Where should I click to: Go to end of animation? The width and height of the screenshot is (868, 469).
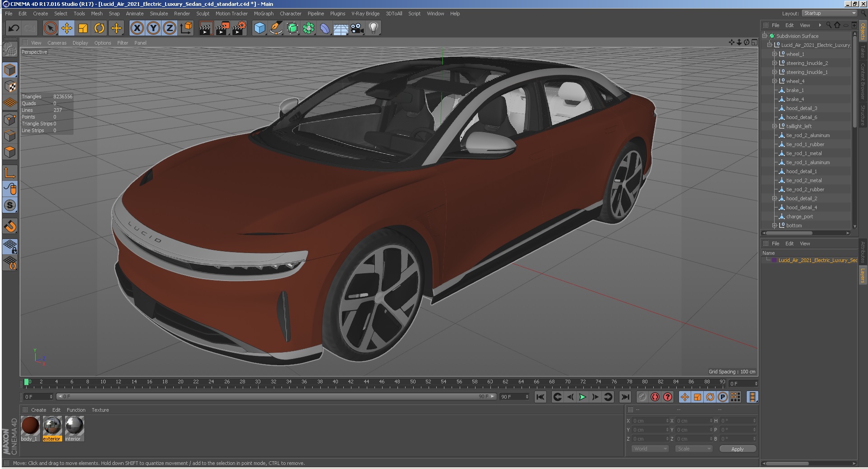tap(625, 397)
